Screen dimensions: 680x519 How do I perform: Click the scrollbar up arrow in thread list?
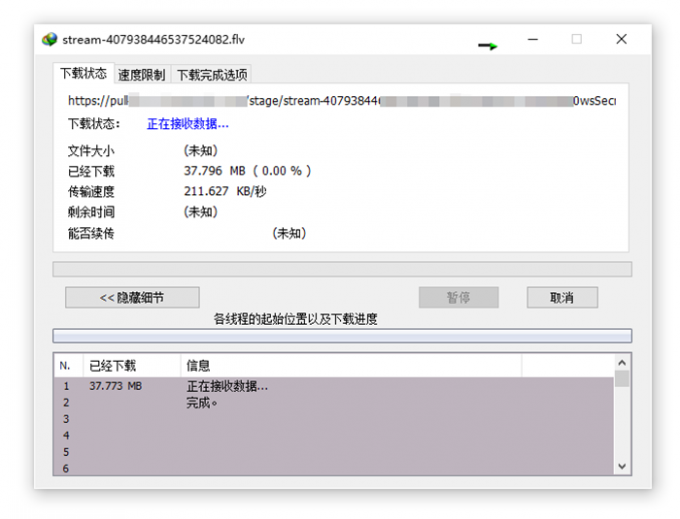(622, 362)
